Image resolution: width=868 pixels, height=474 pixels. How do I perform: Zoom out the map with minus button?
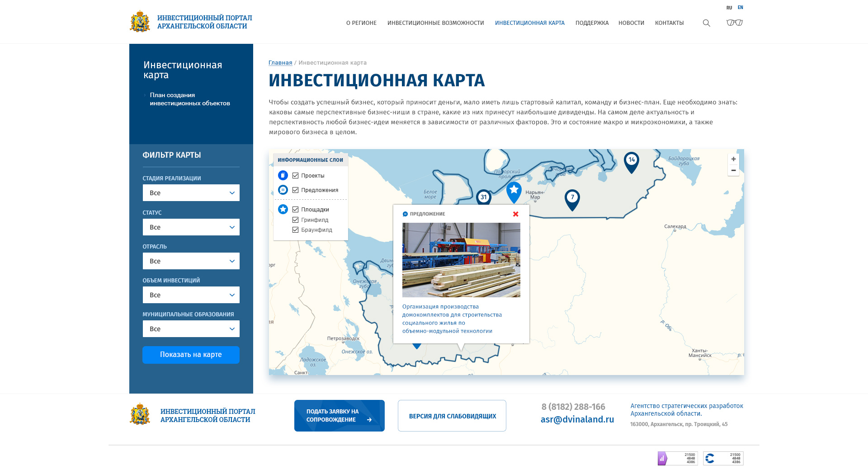pos(733,170)
